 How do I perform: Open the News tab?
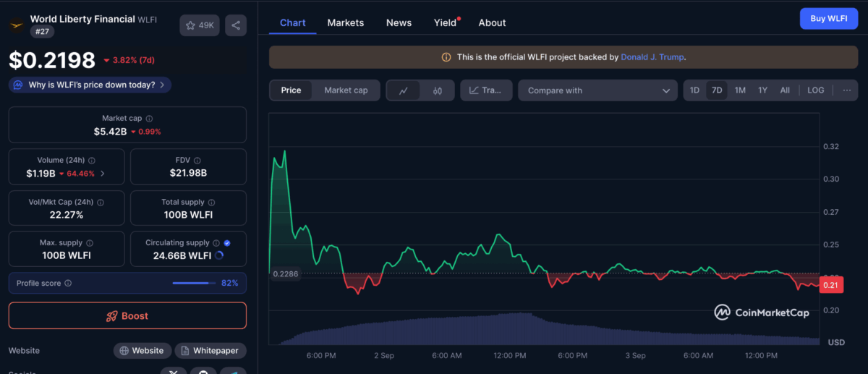tap(399, 22)
